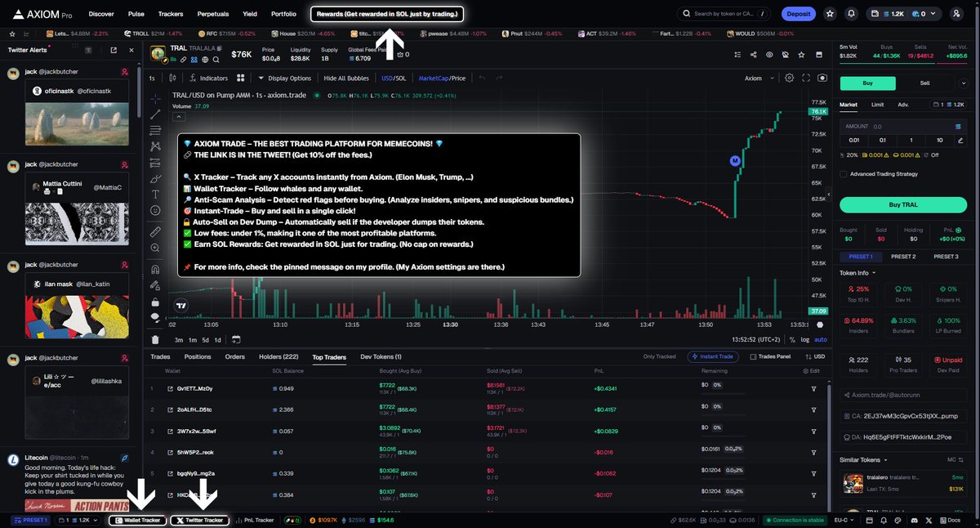The width and height of the screenshot is (980, 528).
Task: Switch to the Dev Tokens (1) tab
Action: tap(381, 356)
